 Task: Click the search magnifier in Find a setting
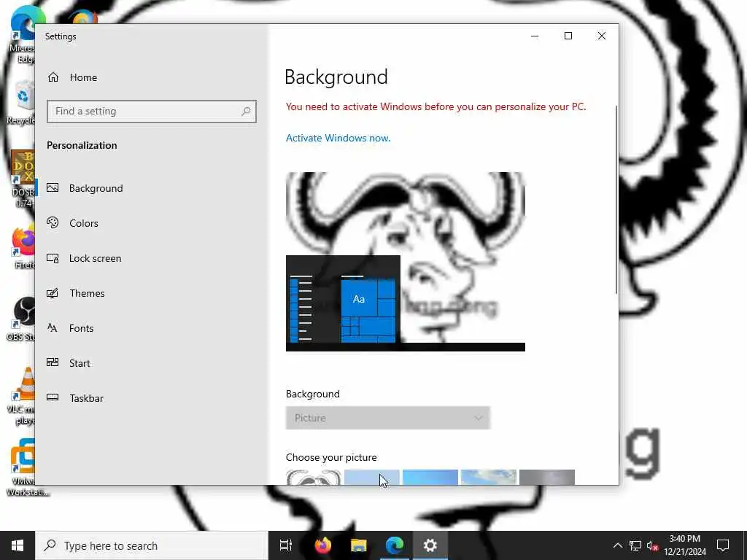(x=246, y=112)
